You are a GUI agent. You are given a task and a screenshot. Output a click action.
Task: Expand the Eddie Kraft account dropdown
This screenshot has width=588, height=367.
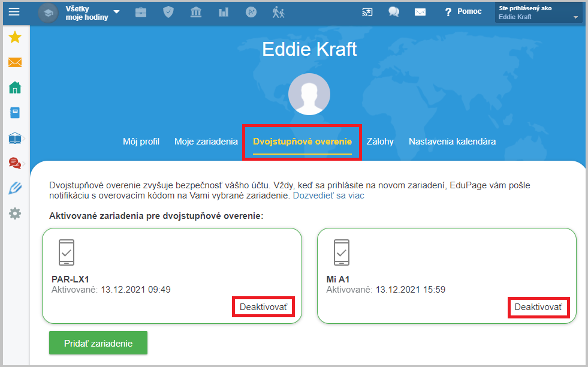(x=538, y=13)
